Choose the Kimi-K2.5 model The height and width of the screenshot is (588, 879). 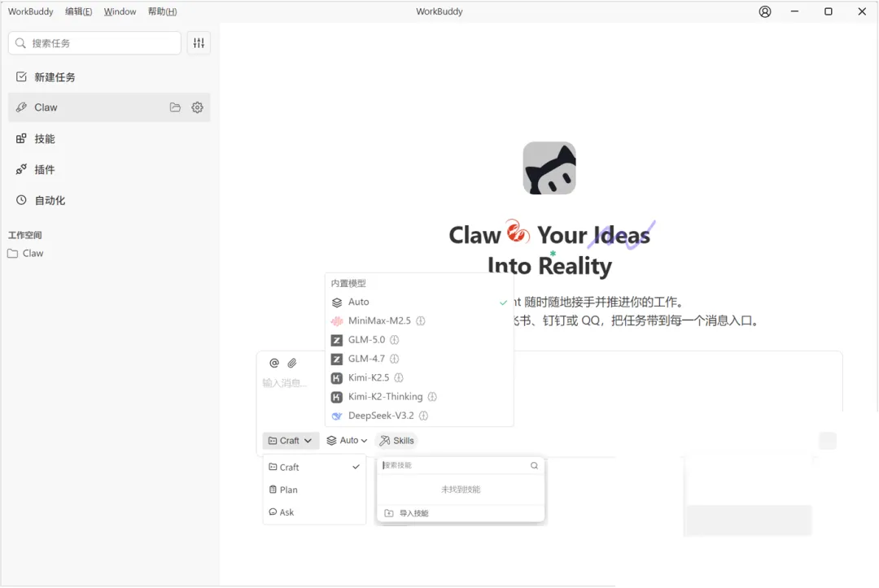click(419, 377)
